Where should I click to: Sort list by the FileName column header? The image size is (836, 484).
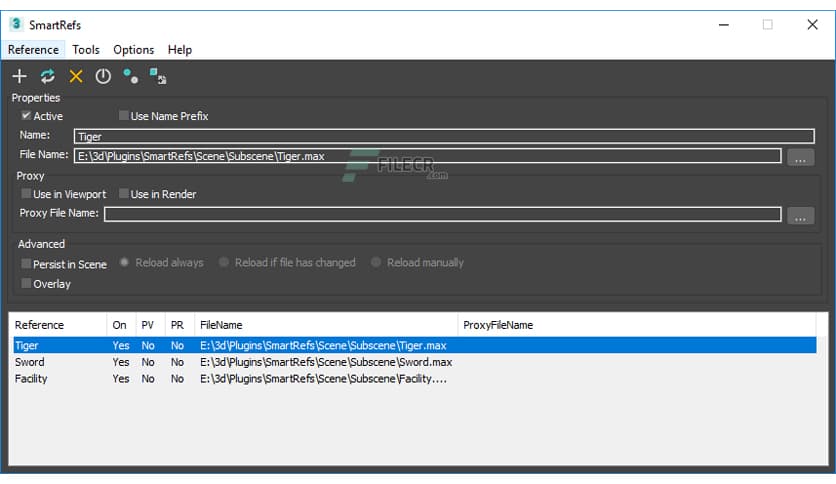[x=221, y=325]
